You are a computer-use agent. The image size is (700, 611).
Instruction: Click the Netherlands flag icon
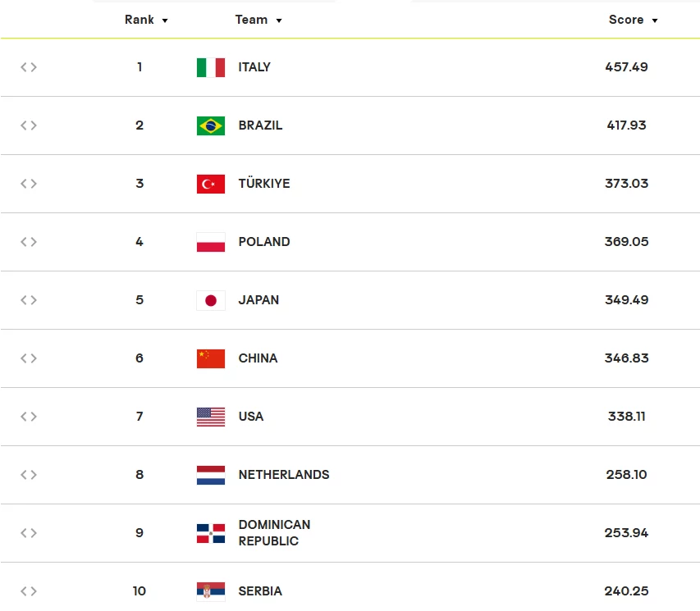[x=211, y=475]
